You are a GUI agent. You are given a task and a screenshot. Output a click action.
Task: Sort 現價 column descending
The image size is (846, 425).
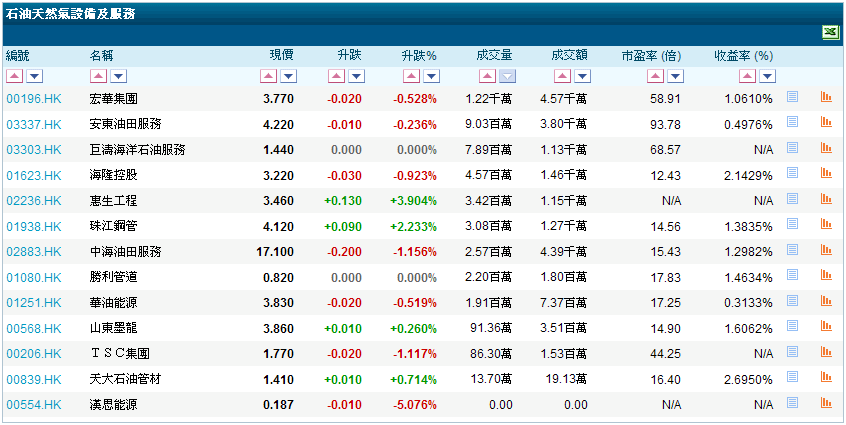pos(289,76)
